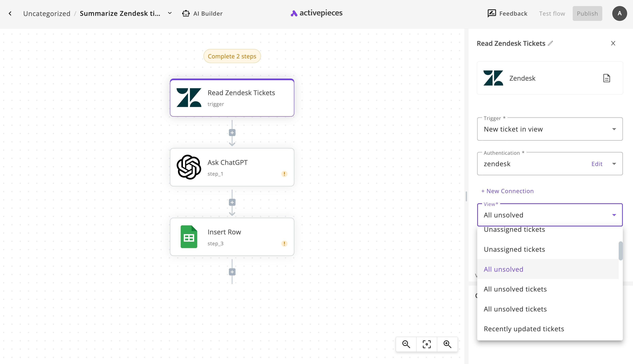
Task: Click the warning icon on Insert Row
Action: click(284, 243)
